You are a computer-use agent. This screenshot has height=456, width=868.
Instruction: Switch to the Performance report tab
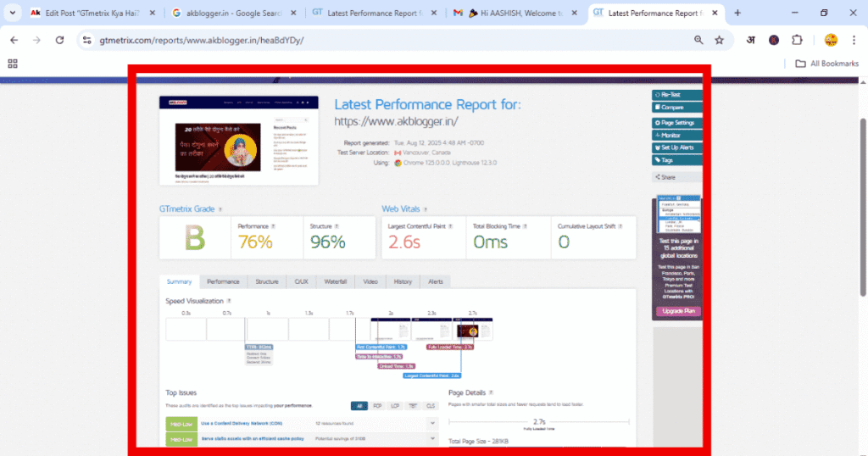[x=223, y=281]
